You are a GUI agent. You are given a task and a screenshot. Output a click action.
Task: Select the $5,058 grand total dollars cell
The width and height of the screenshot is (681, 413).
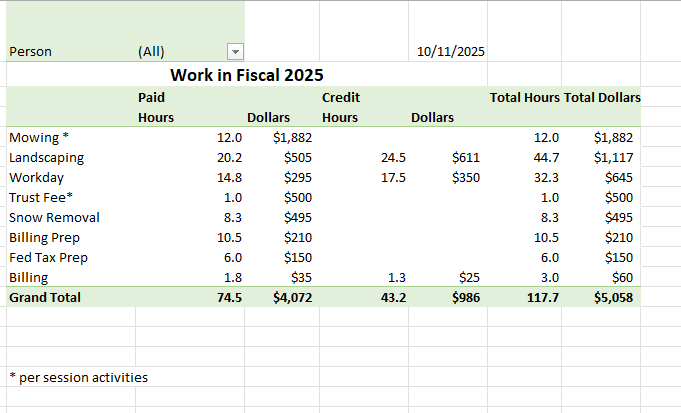pyautogui.click(x=612, y=297)
